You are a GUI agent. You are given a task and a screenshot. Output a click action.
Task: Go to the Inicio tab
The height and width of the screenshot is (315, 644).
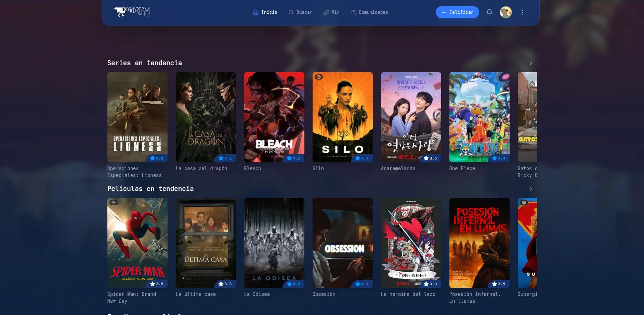265,12
